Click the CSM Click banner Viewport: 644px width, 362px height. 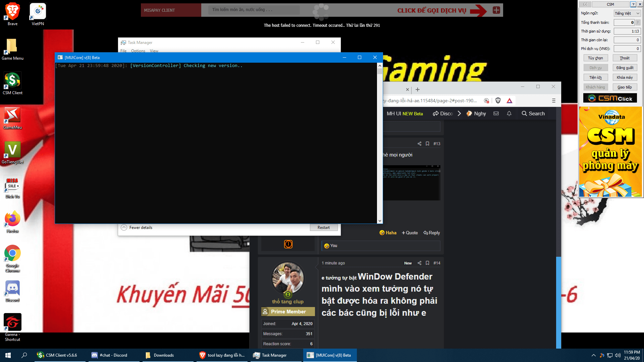(x=610, y=98)
